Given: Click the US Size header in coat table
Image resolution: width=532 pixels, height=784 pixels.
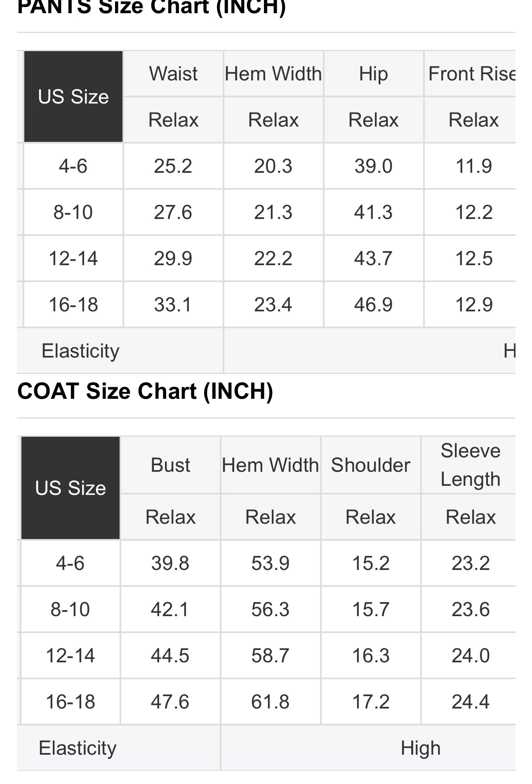Looking at the screenshot, I should (71, 488).
